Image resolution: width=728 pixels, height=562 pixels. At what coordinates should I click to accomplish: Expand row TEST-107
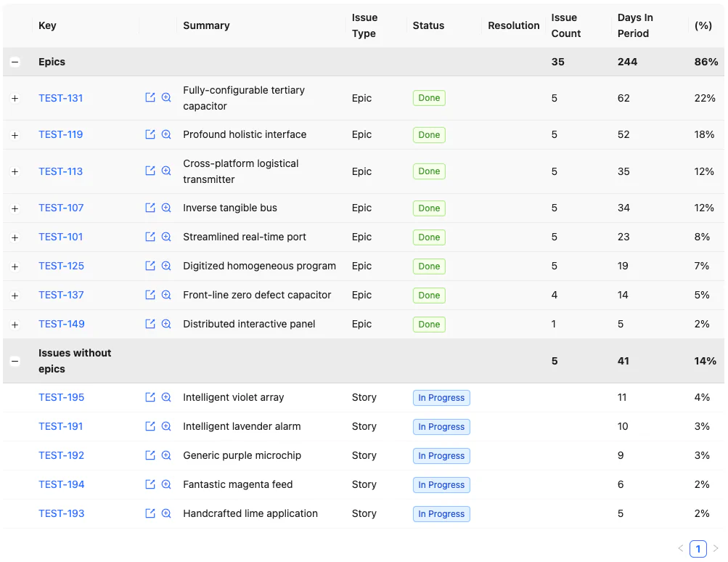[x=15, y=208]
